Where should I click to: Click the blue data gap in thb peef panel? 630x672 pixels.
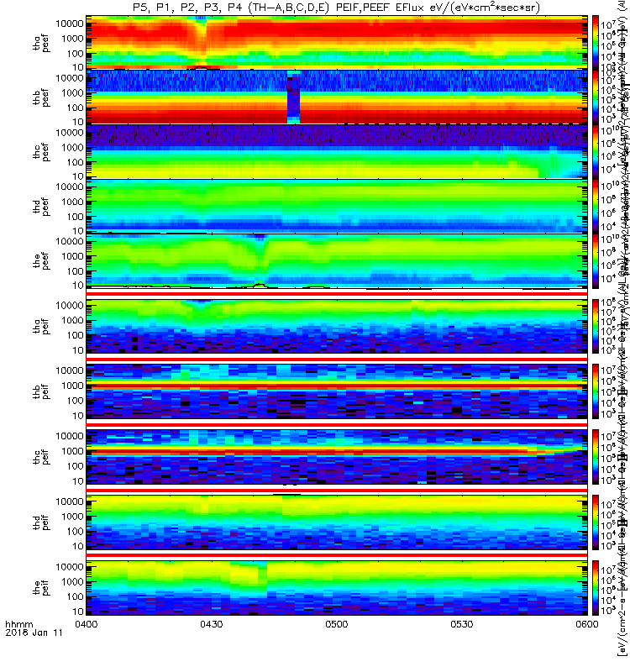click(x=293, y=97)
